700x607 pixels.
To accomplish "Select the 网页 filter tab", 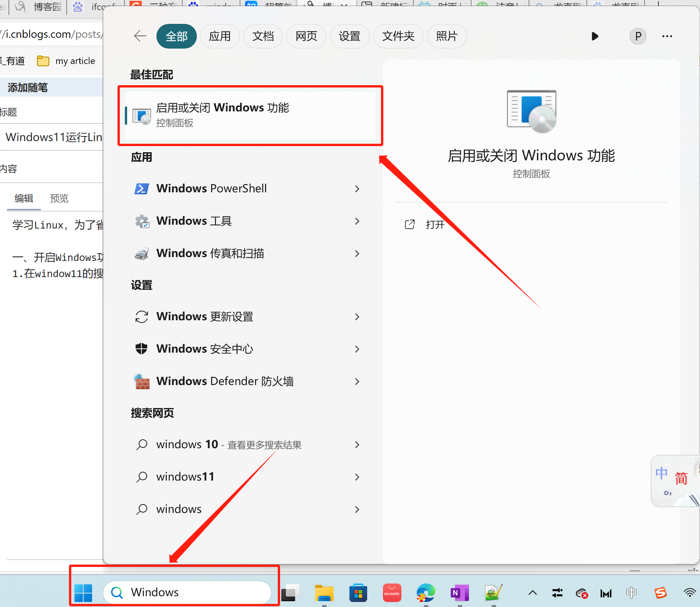I will point(306,36).
